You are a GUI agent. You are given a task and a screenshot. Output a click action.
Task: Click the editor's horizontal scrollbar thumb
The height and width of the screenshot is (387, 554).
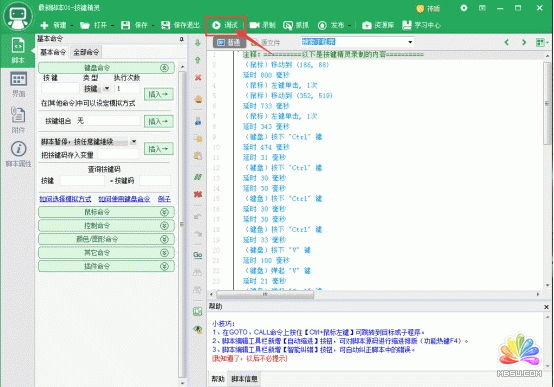[x=265, y=294]
